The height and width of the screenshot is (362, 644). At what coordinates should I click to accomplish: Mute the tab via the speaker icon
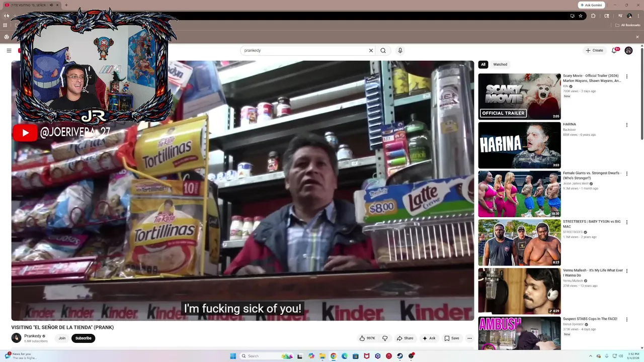pyautogui.click(x=51, y=5)
